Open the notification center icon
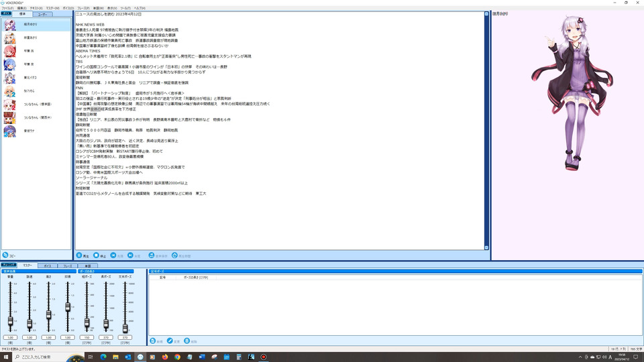644x362 pixels. pyautogui.click(x=636, y=357)
